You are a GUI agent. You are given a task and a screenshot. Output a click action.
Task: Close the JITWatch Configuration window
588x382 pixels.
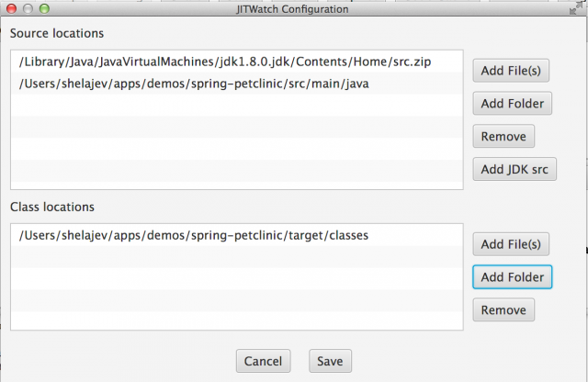coord(12,8)
